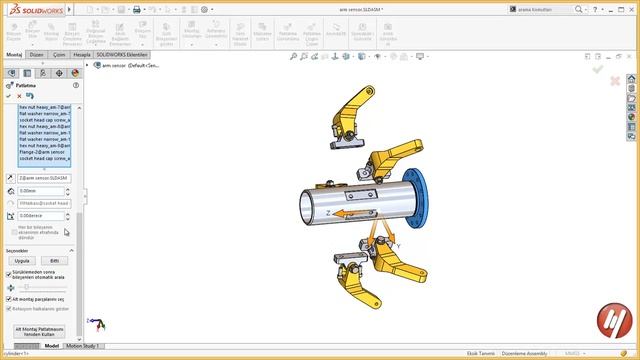Click the Save icon in the top toolbar

coord(121,9)
